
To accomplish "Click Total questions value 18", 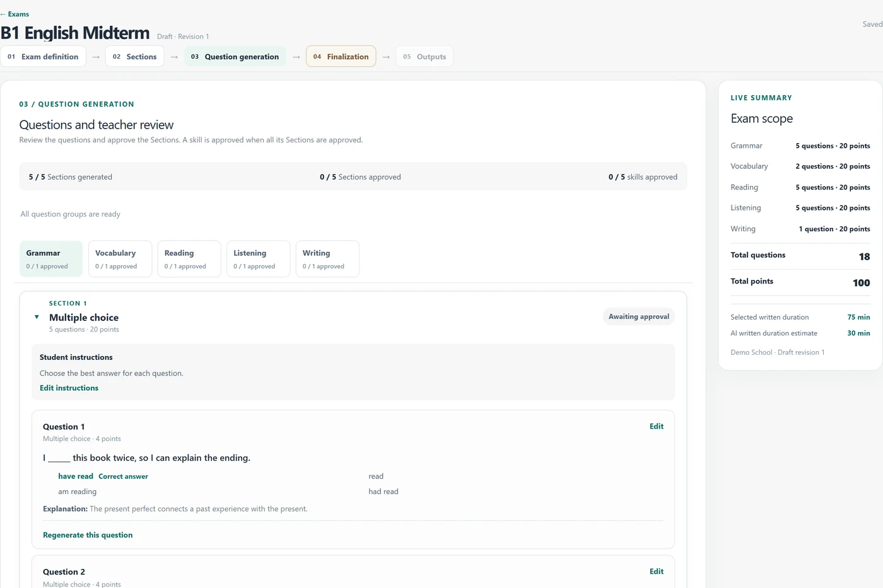I will tap(864, 257).
